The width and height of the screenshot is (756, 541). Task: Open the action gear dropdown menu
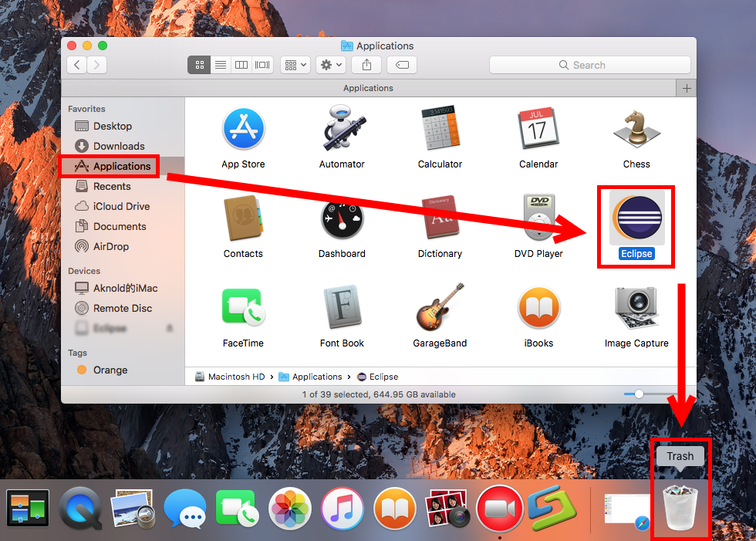330,65
